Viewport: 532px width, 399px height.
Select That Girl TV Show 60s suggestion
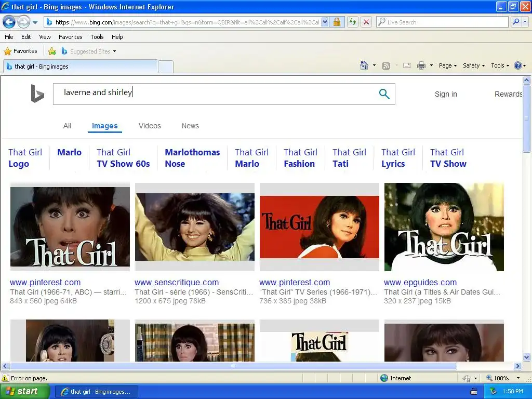click(123, 158)
